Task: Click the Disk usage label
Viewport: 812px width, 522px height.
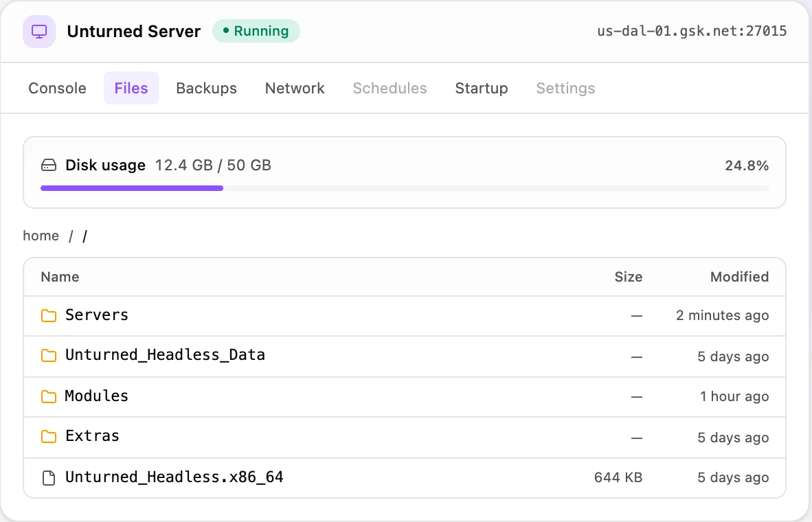Action: tap(106, 166)
